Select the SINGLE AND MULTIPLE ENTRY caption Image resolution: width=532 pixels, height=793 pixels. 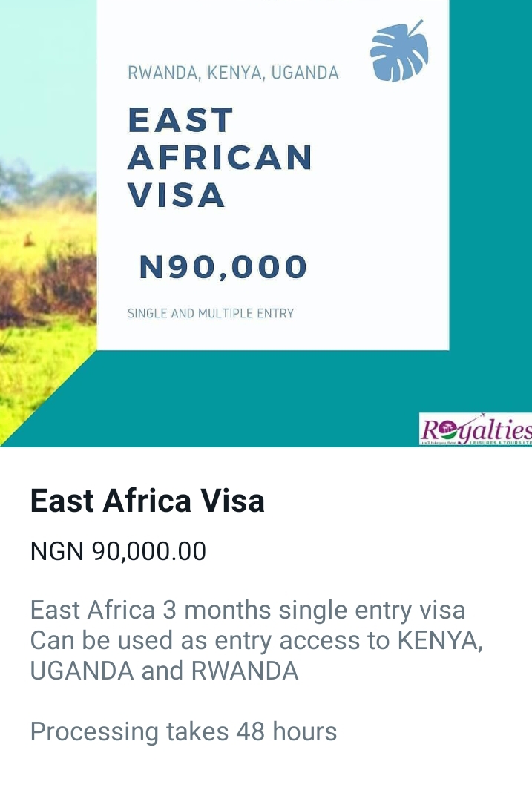[x=211, y=314]
